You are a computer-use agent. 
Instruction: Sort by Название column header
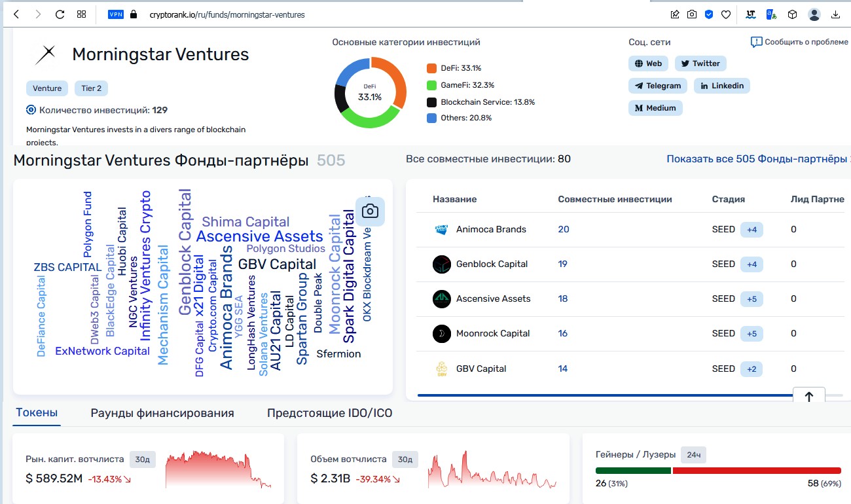click(454, 199)
